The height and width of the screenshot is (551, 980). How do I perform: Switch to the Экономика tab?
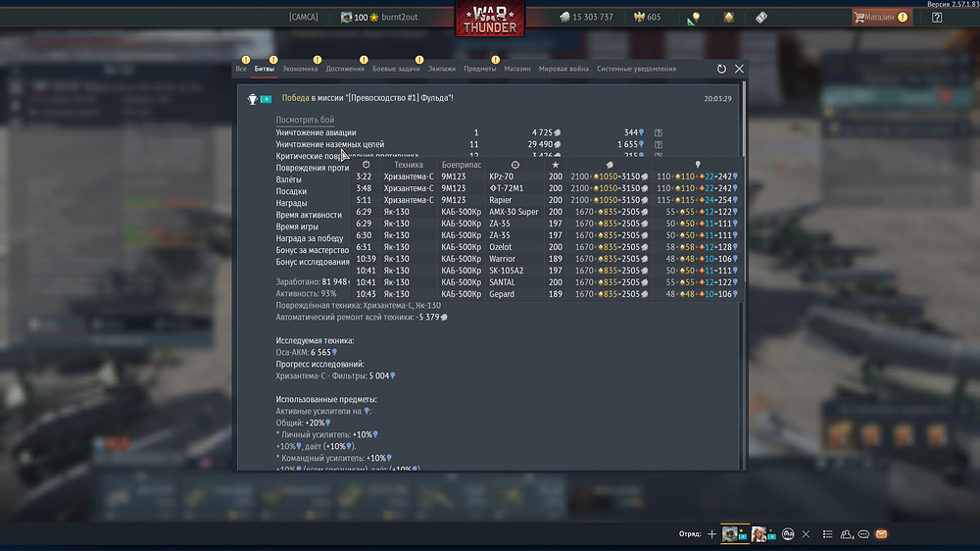(x=300, y=69)
